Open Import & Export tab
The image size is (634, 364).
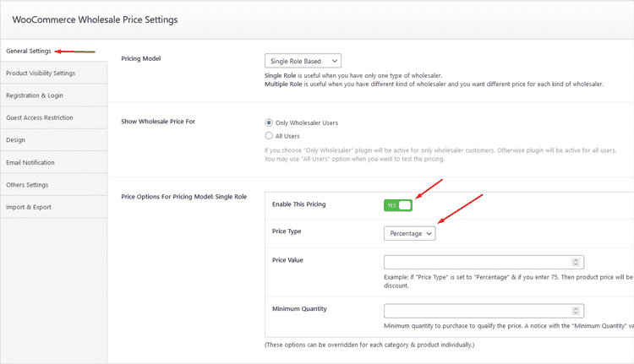pyautogui.click(x=53, y=207)
